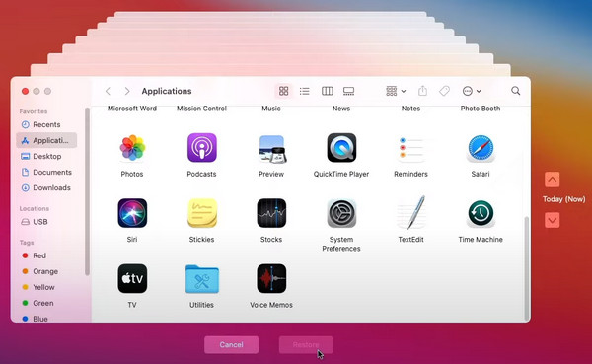Click the Reminders app icon
592x364 pixels.
coord(410,148)
